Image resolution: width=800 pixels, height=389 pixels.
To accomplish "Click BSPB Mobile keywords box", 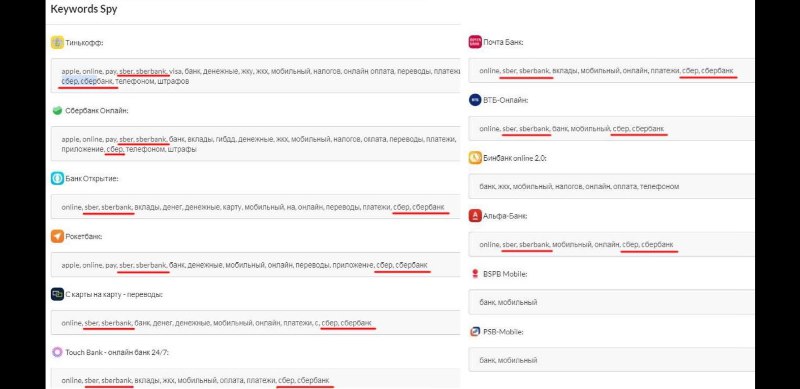I will click(611, 302).
